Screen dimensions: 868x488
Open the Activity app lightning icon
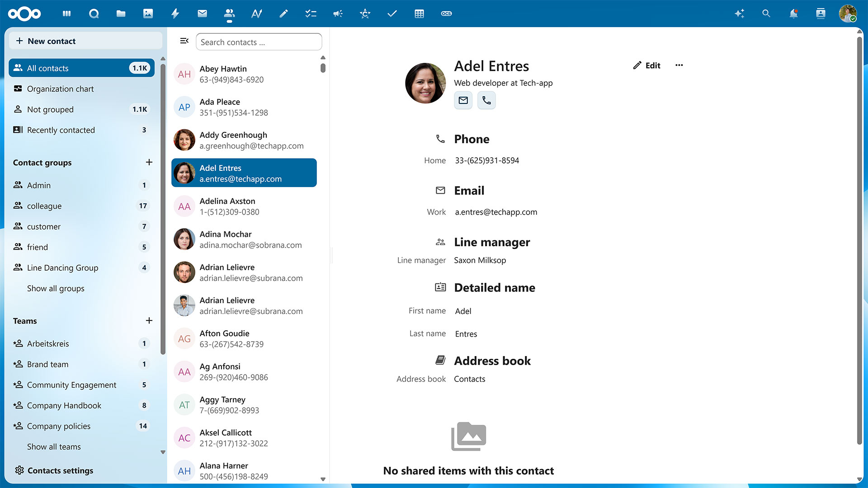pyautogui.click(x=175, y=14)
